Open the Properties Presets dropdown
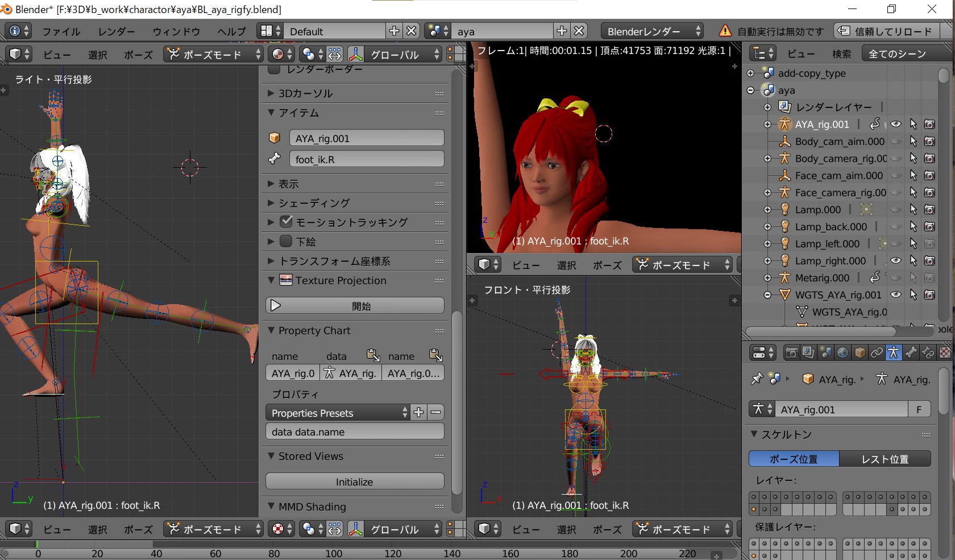Screen dimensions: 955x560 tap(337, 413)
